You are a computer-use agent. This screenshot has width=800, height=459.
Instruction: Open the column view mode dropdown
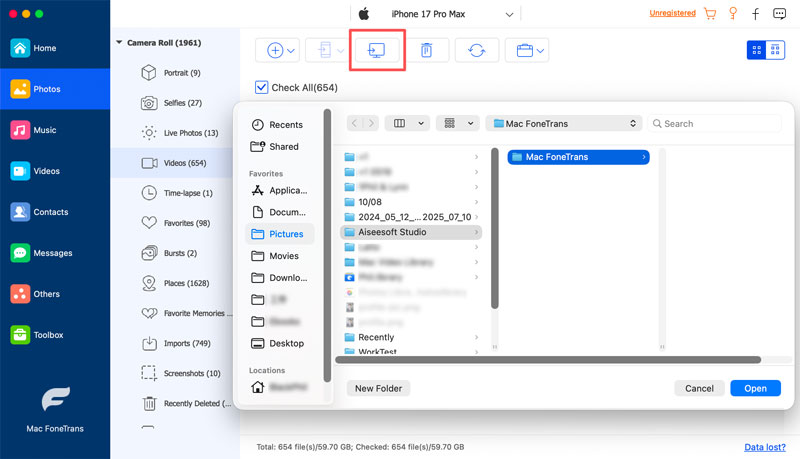click(407, 123)
